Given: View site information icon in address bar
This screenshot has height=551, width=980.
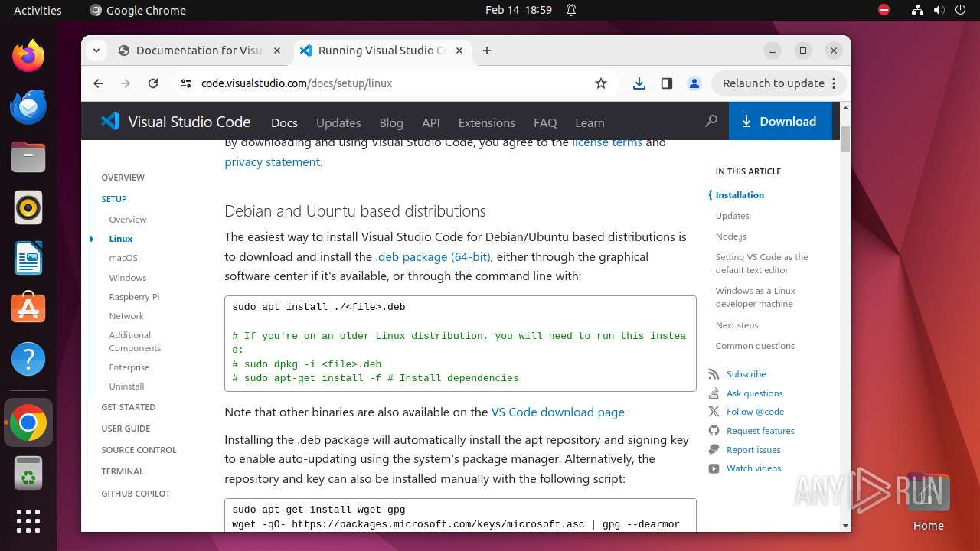Looking at the screenshot, I should (x=186, y=83).
